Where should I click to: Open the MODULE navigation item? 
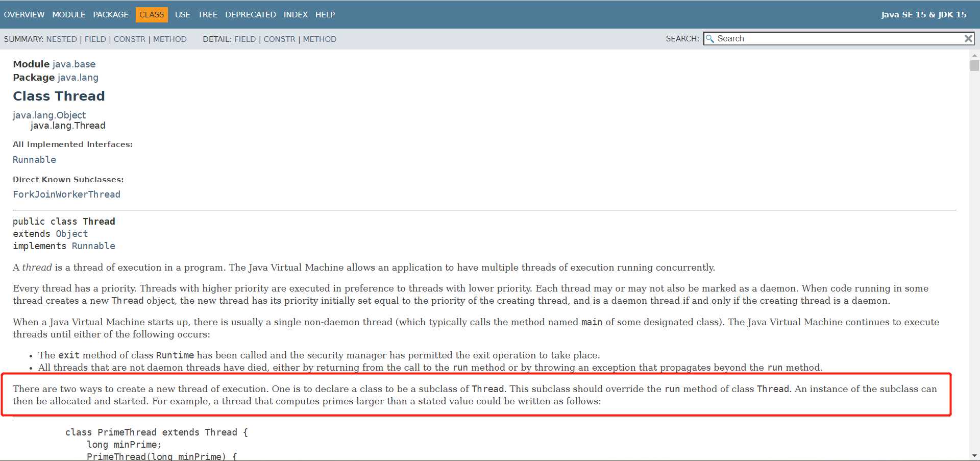tap(69, 15)
